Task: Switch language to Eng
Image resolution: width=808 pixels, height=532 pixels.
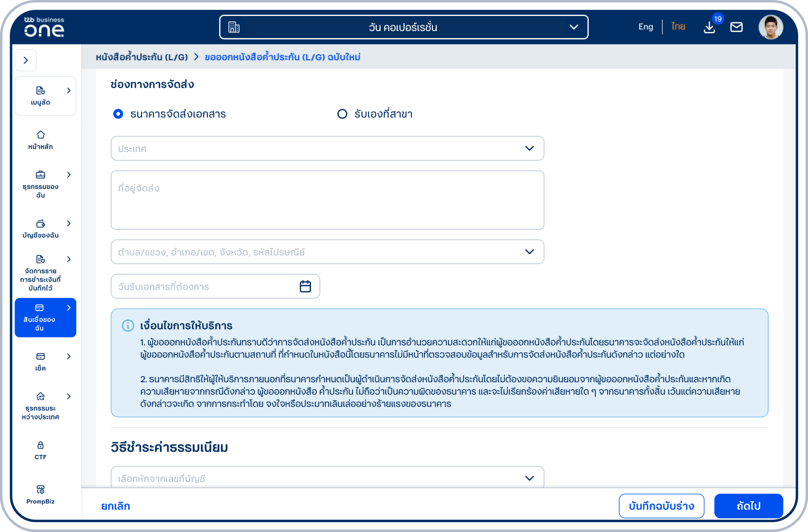Action: (x=646, y=27)
